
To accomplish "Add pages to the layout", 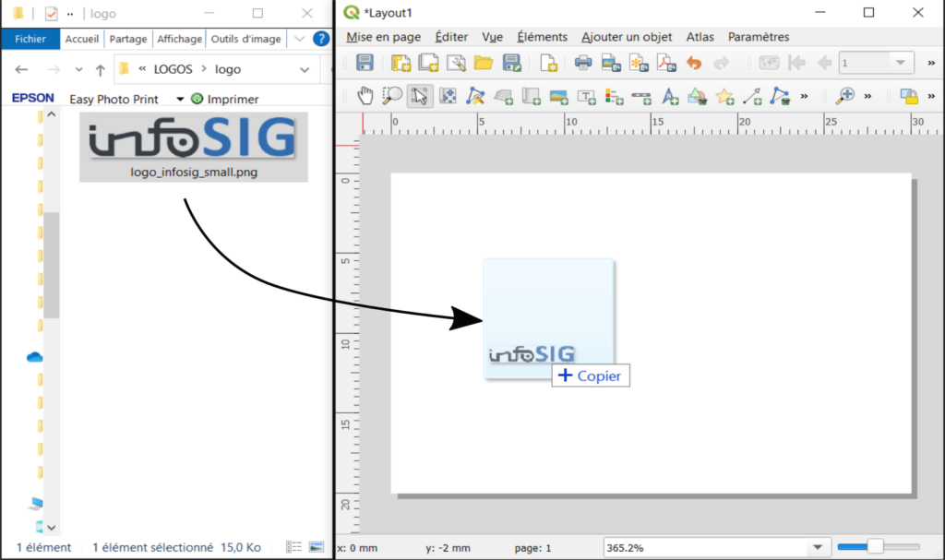I will point(548,63).
